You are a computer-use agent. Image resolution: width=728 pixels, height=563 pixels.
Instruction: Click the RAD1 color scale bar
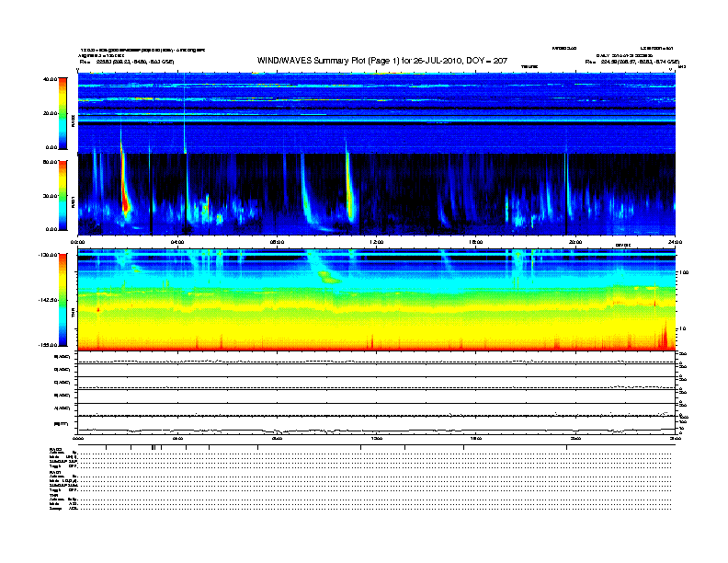(63, 195)
